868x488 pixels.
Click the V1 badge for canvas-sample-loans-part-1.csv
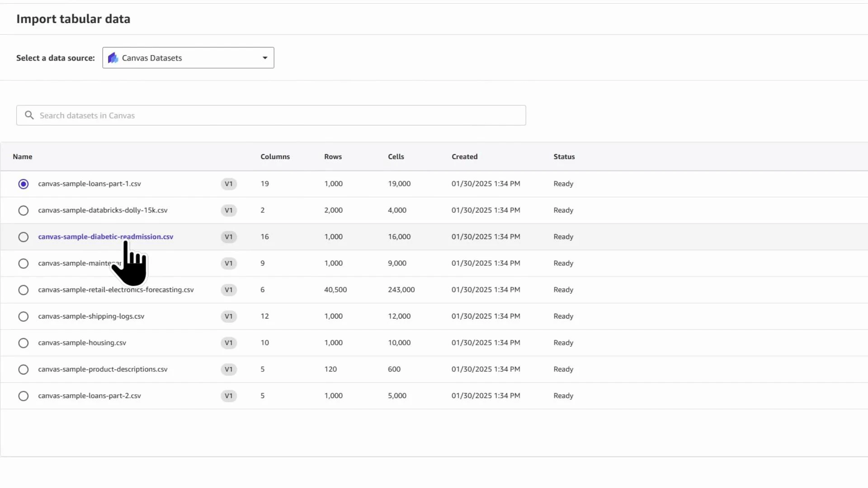[229, 184]
